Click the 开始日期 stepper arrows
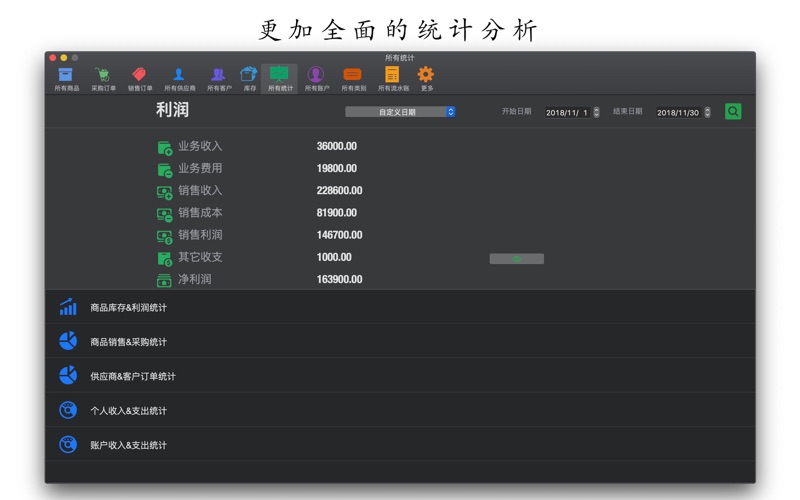 (597, 112)
